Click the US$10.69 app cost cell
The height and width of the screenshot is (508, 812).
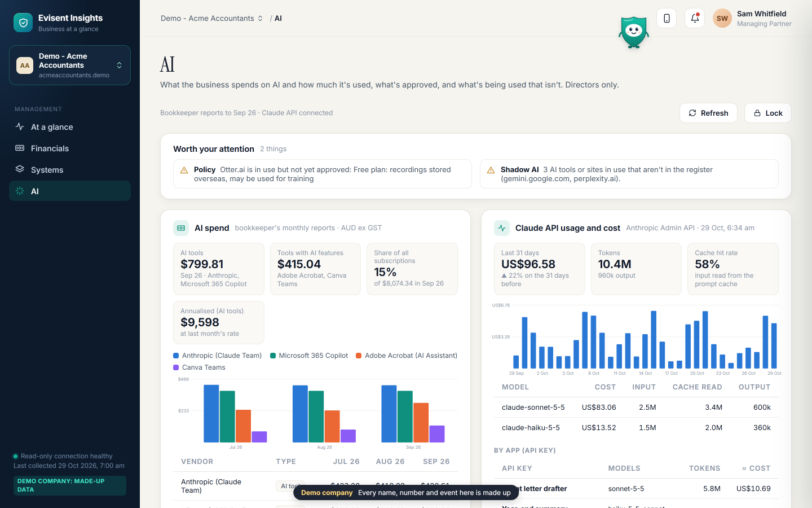tap(753, 489)
